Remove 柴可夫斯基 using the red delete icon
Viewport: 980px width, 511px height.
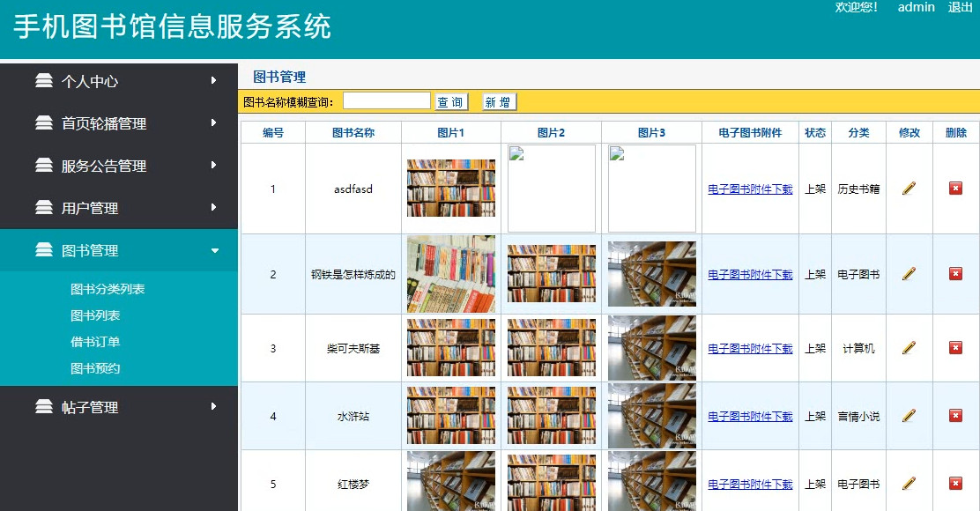pos(955,347)
